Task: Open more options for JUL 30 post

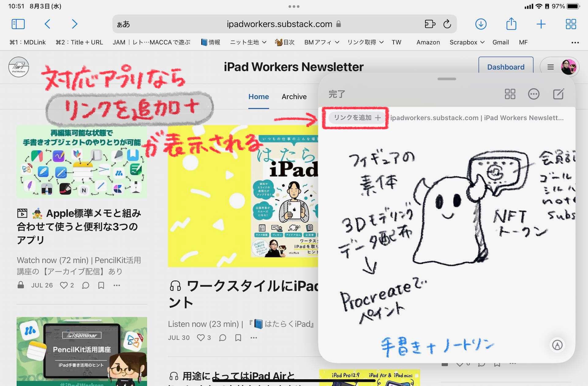Action: [254, 338]
